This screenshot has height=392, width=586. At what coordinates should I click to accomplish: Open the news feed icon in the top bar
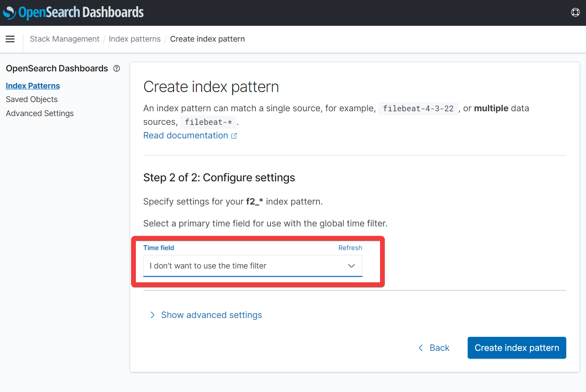pos(575,12)
